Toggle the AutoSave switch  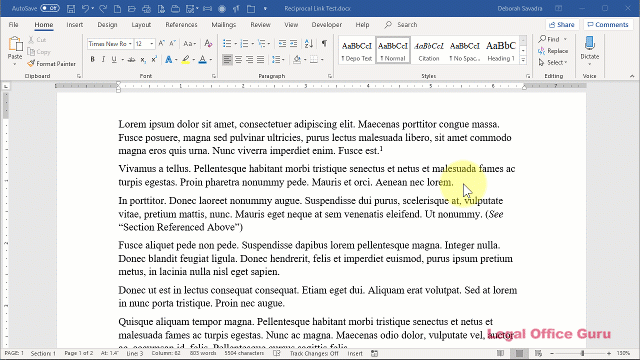click(50, 8)
